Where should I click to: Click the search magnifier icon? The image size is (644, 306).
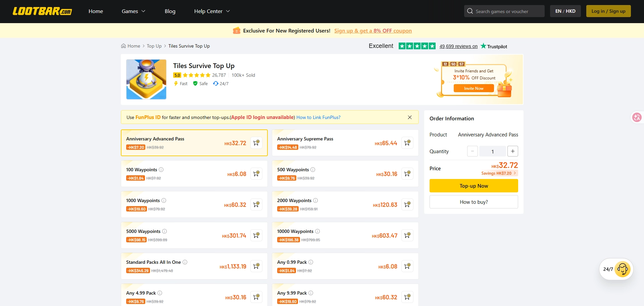pyautogui.click(x=470, y=11)
